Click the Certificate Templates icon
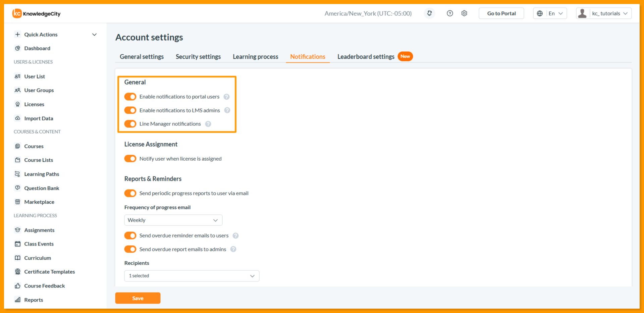644x313 pixels. (x=18, y=272)
